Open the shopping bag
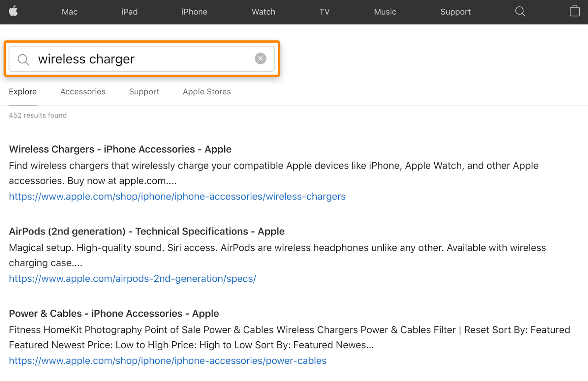Viewport: 588px width, 381px height. [574, 11]
